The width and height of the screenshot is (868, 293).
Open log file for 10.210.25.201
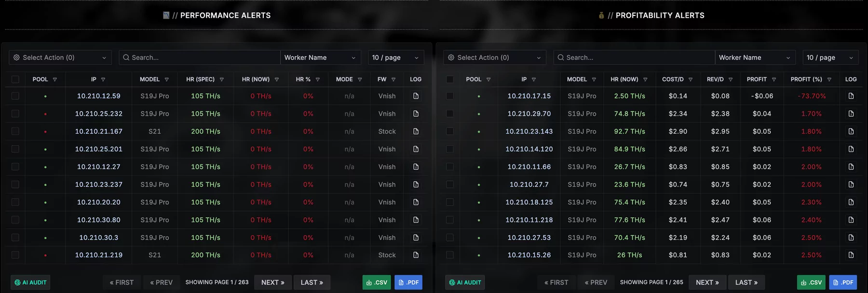pos(416,149)
